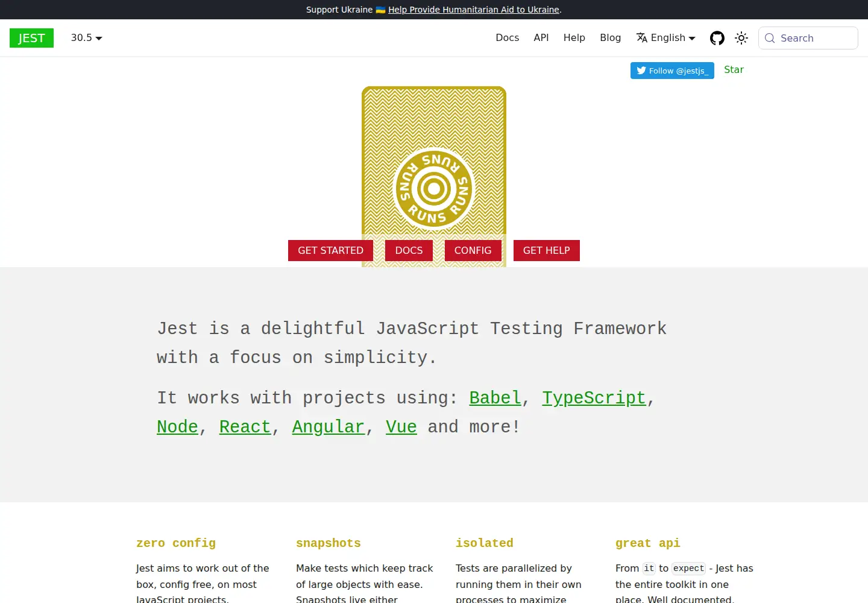This screenshot has width=868, height=603.
Task: Click the inline code word it
Action: [x=649, y=568]
